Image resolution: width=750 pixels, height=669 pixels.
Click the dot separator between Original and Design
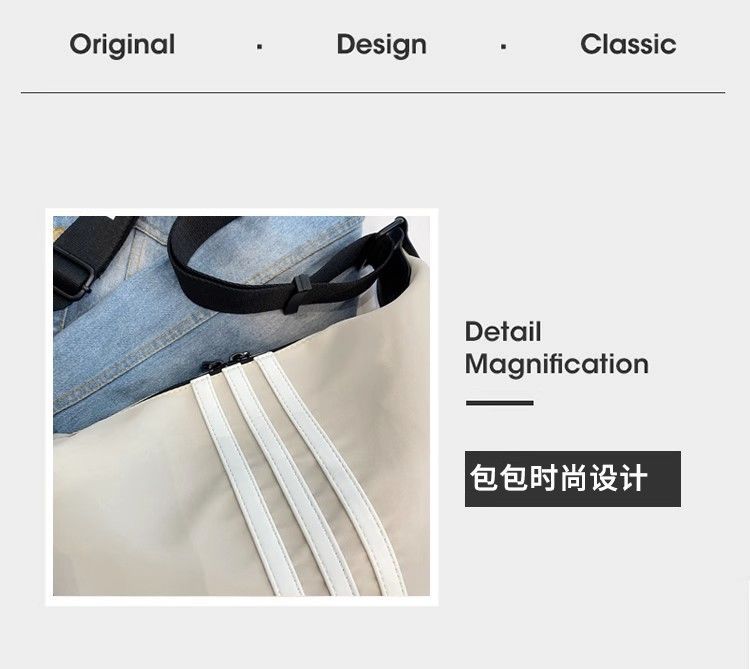click(x=259, y=46)
